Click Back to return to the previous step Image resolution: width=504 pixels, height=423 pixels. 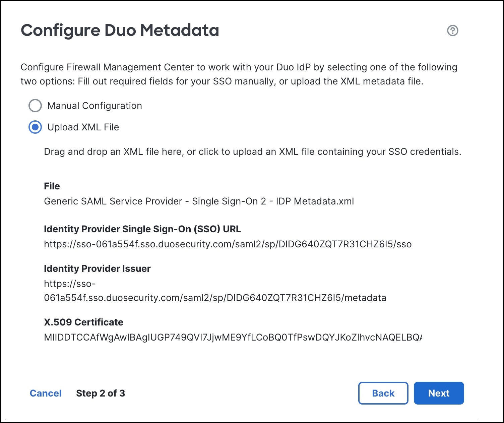coord(383,393)
